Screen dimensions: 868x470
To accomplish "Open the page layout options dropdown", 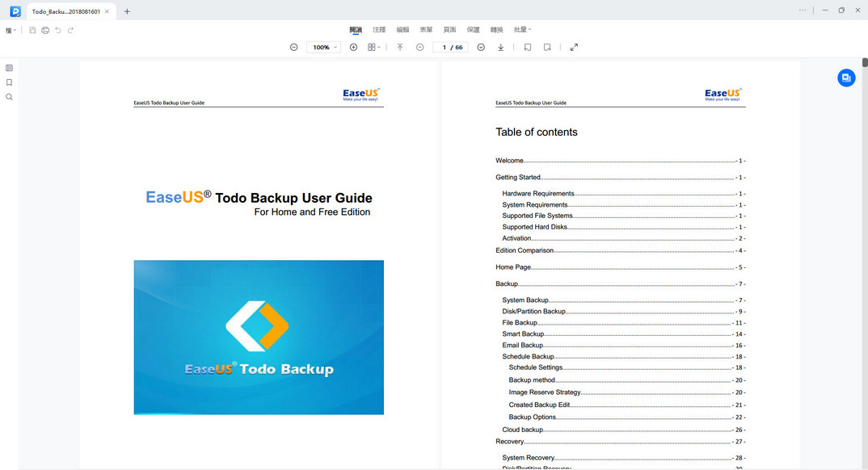I will pos(373,47).
